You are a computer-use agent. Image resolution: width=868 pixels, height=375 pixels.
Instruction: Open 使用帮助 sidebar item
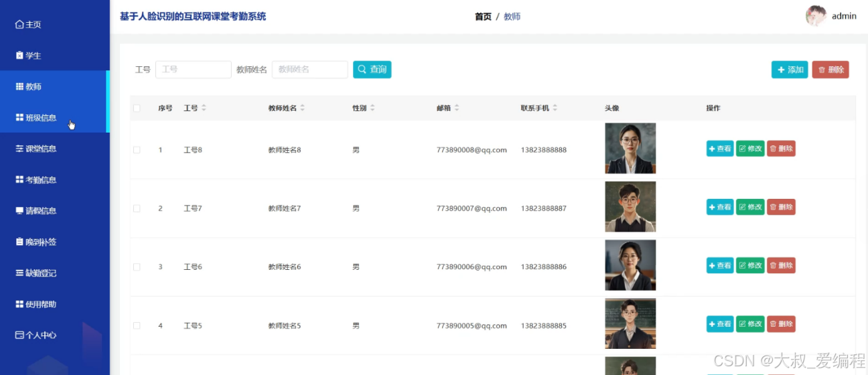(54, 304)
